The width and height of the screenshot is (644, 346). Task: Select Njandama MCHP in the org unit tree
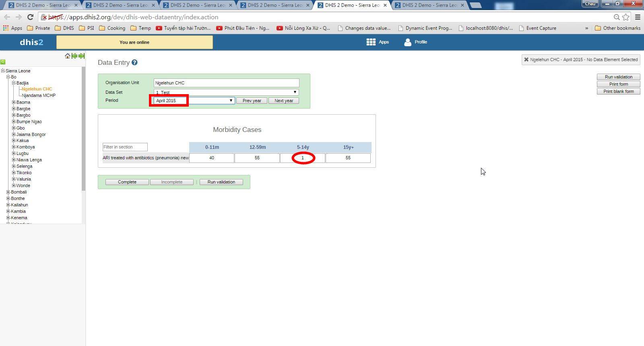[39, 95]
